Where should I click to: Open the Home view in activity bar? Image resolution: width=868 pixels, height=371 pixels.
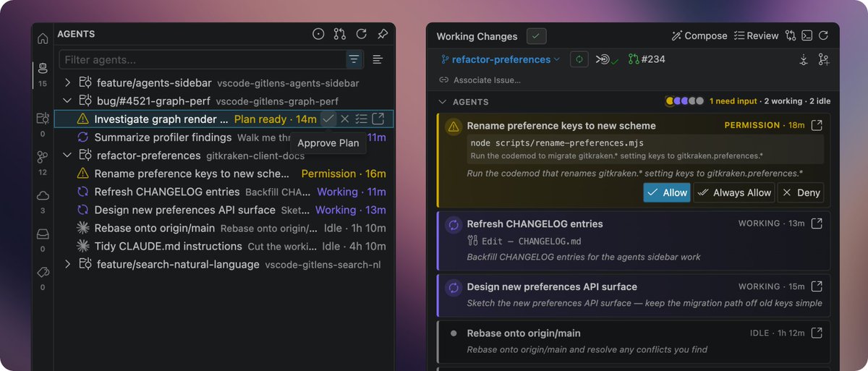click(43, 38)
